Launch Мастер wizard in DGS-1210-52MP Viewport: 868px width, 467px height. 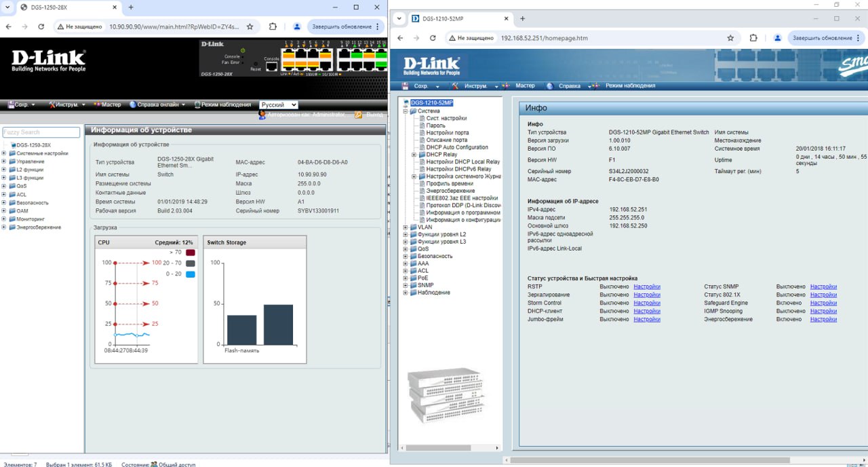pyautogui.click(x=520, y=86)
